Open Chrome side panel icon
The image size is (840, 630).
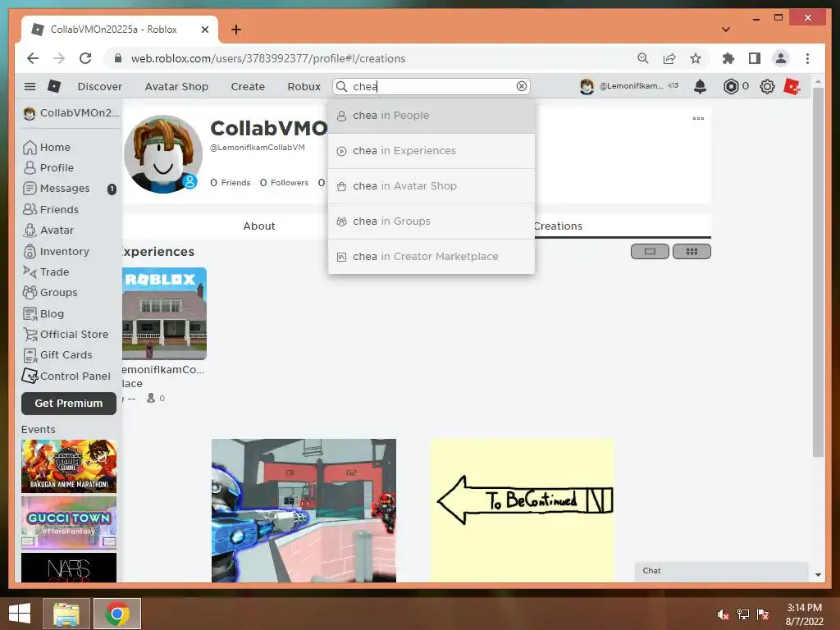(x=755, y=58)
